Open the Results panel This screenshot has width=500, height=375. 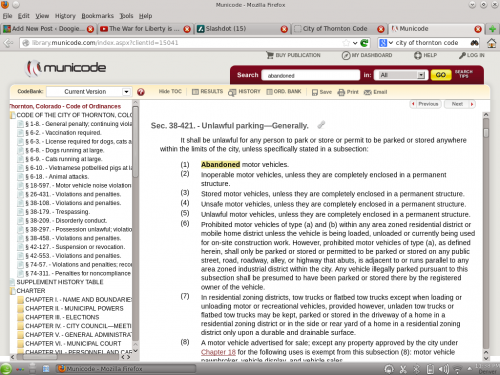tap(207, 92)
